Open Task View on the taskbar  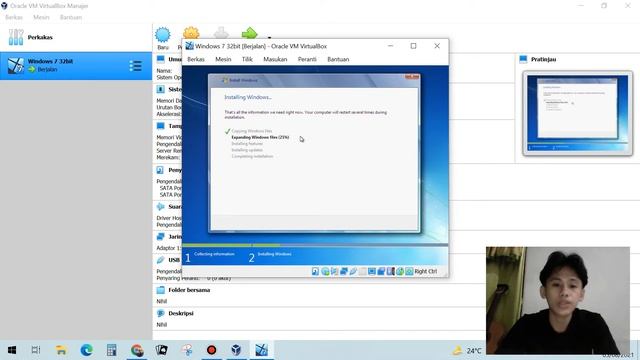coord(36,350)
